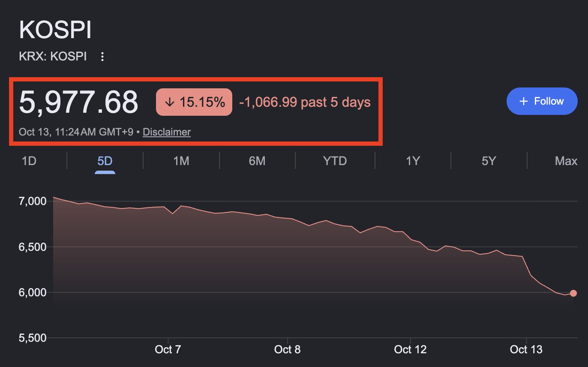Click the Oct 7 date axis label
588x367 pixels.
(x=169, y=349)
